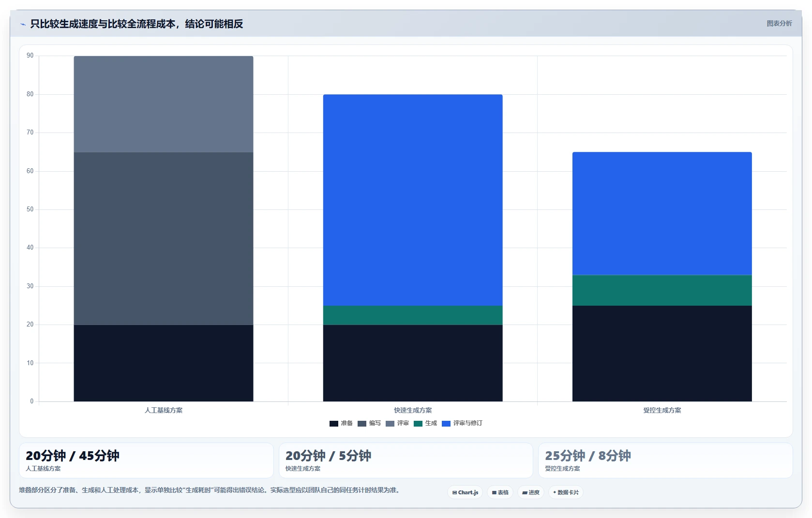
Task: Select the blue 评审与修订 segment of 快速生成方案 bar
Action: 413,200
